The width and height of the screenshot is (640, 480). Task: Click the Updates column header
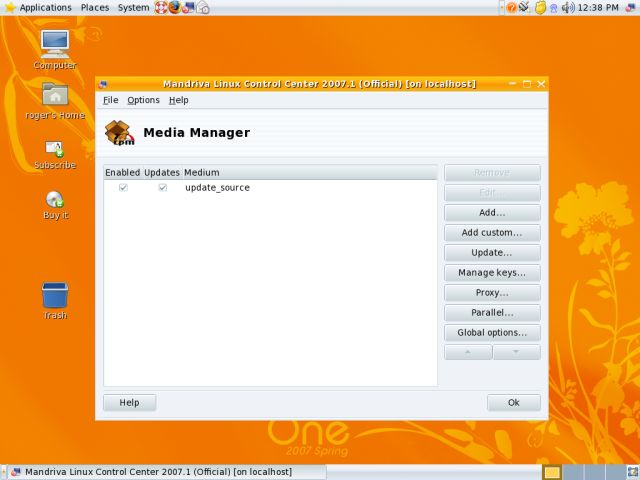coord(162,172)
